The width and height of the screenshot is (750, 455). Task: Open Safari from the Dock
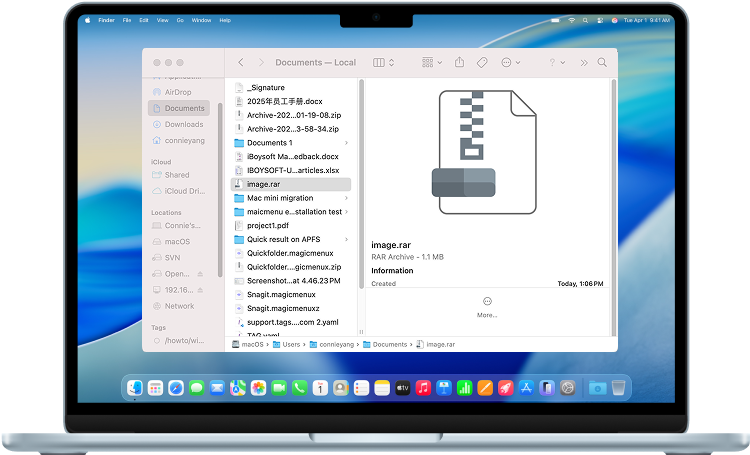point(176,387)
